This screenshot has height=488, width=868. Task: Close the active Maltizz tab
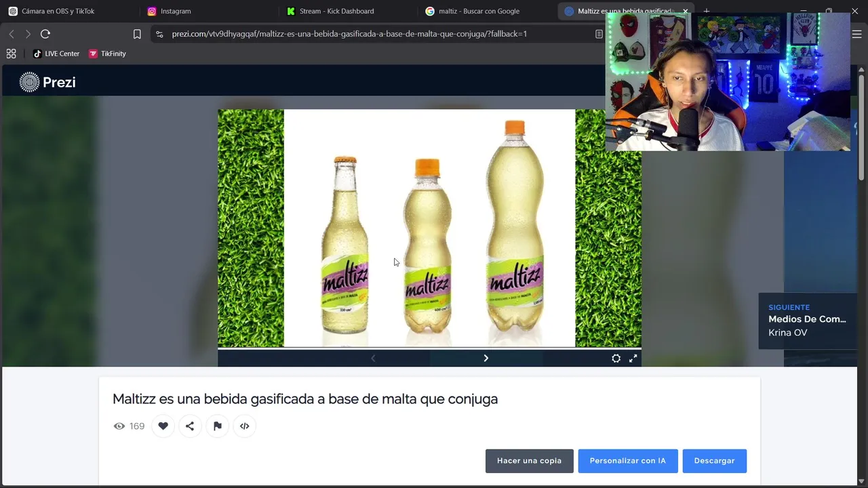(x=685, y=11)
